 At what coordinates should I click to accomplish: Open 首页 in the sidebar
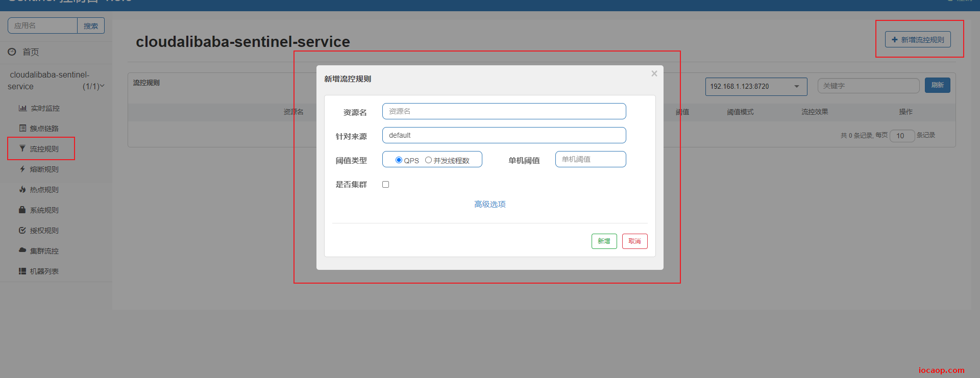pyautogui.click(x=31, y=52)
